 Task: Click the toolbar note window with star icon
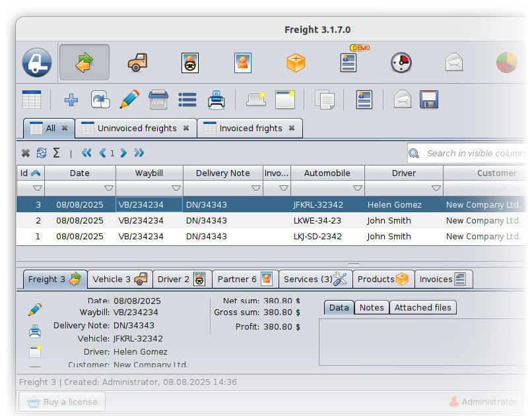coord(285,100)
